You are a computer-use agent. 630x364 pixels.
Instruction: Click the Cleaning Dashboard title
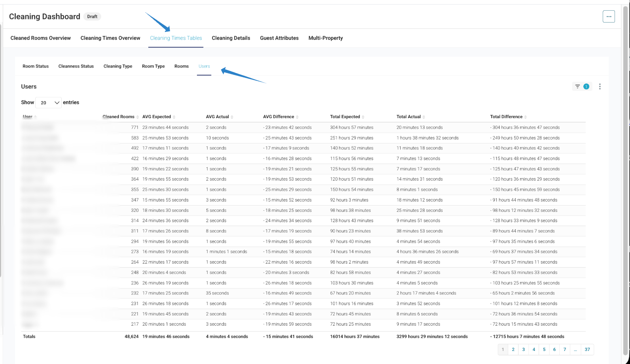[x=45, y=17]
